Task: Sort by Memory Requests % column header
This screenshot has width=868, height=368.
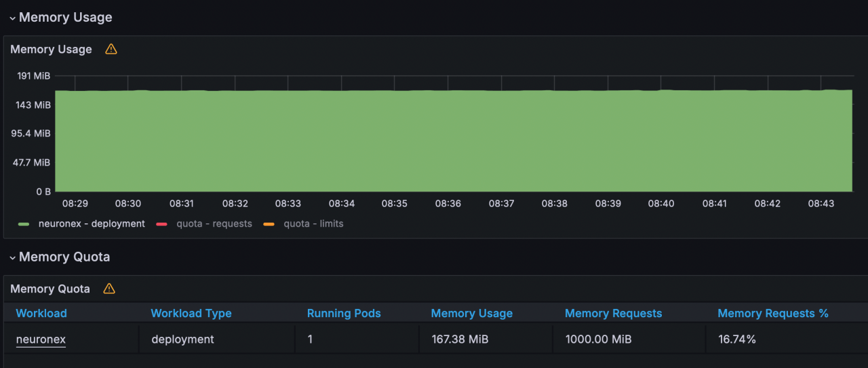Action: pyautogui.click(x=773, y=313)
